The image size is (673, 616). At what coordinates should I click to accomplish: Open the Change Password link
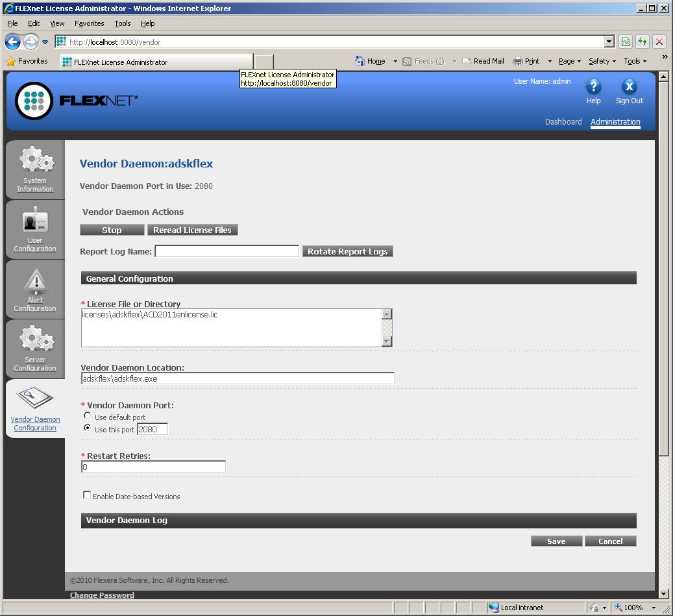pyautogui.click(x=102, y=595)
